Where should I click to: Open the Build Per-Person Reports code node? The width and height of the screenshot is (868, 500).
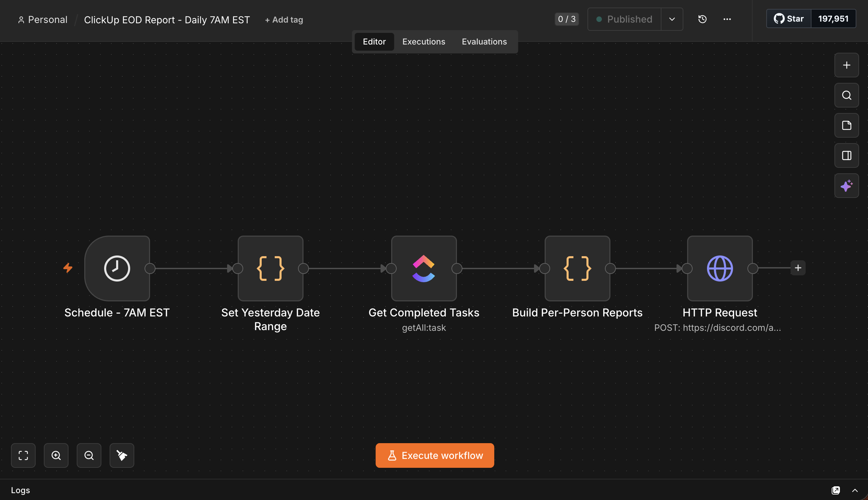[x=578, y=268]
